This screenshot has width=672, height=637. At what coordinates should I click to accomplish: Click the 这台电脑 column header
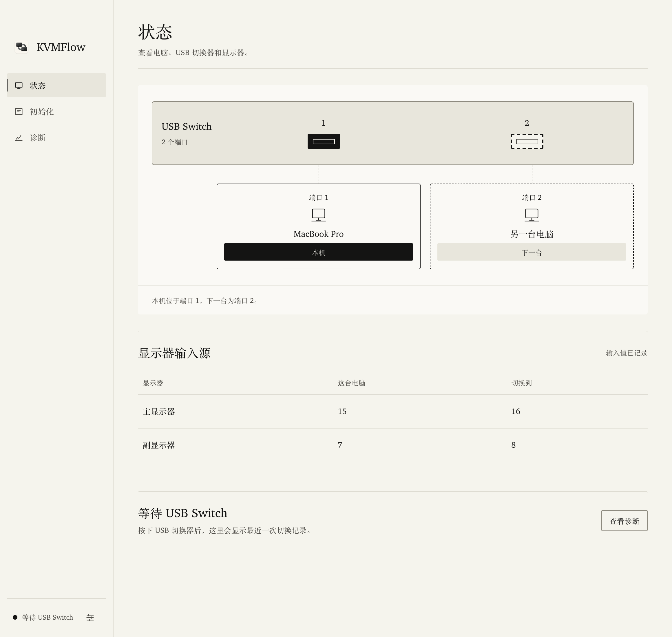tap(352, 383)
